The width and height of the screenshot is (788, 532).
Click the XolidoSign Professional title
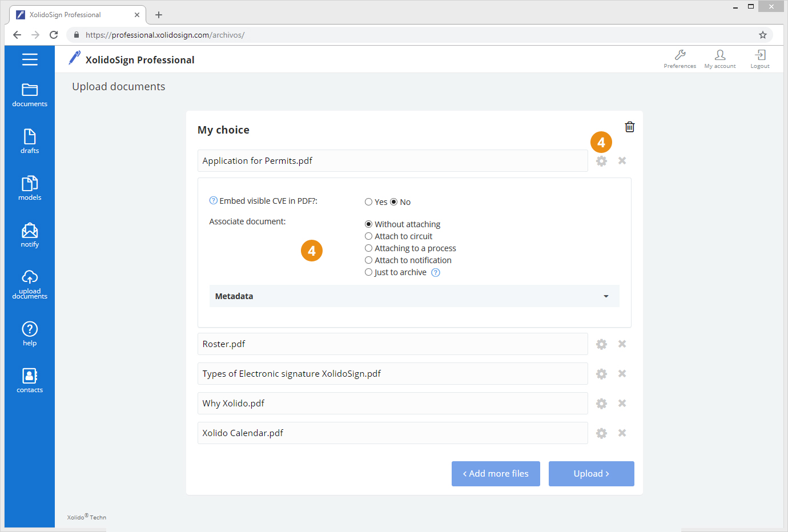tap(140, 60)
